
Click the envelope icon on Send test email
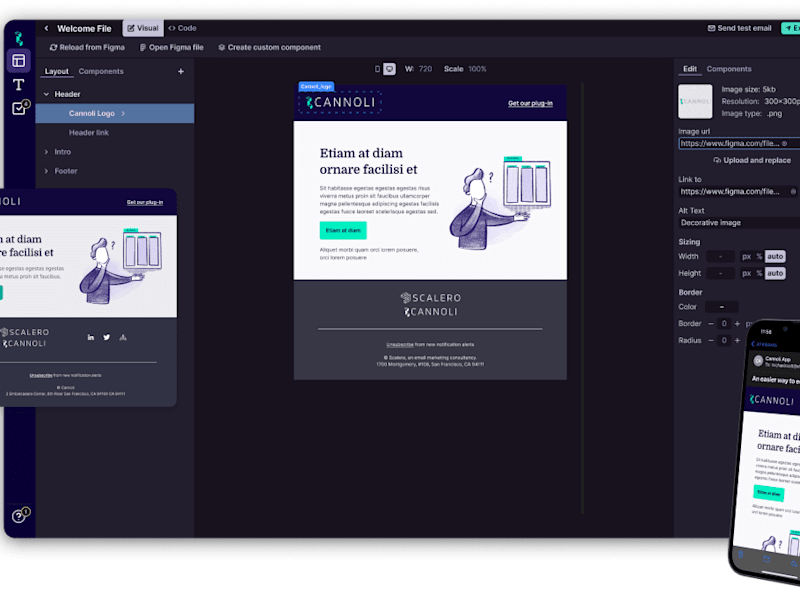[x=711, y=28]
